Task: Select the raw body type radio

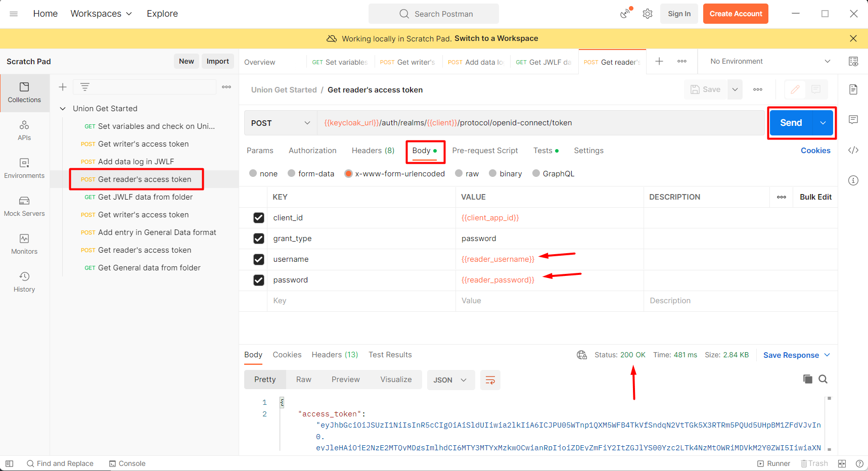Action: (459, 173)
